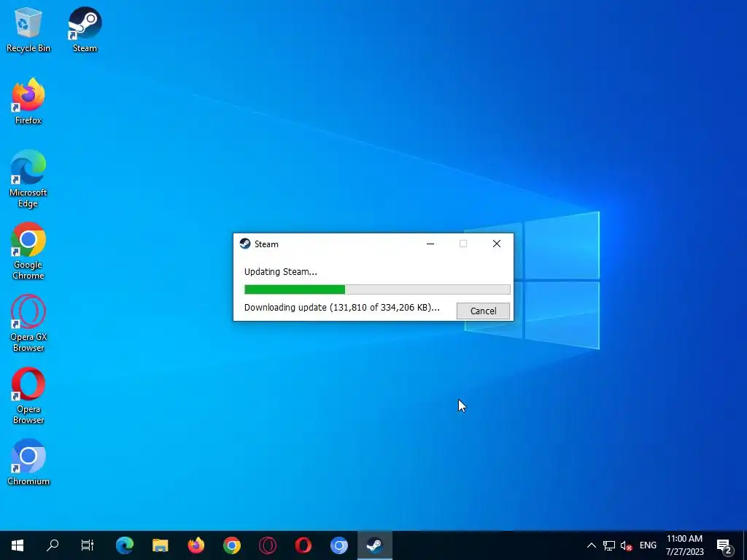747x560 pixels.
Task: Select the Recycle Bin desktop icon
Action: [x=28, y=29]
